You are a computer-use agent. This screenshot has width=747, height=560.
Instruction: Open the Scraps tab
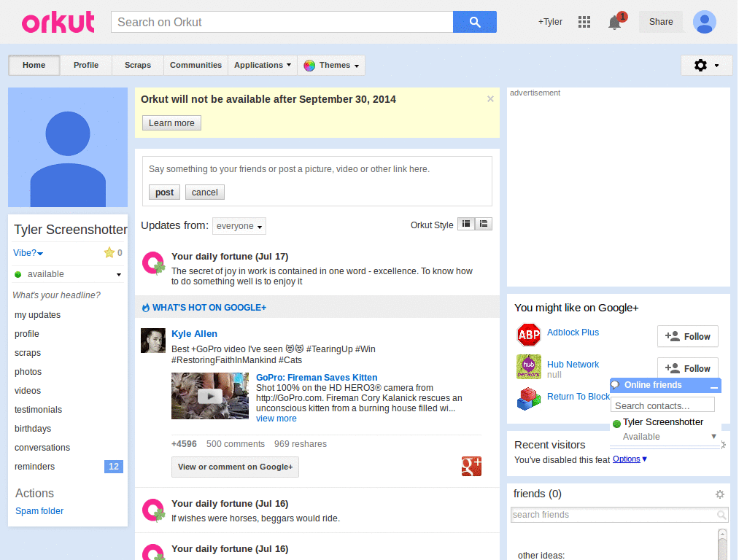tap(138, 65)
